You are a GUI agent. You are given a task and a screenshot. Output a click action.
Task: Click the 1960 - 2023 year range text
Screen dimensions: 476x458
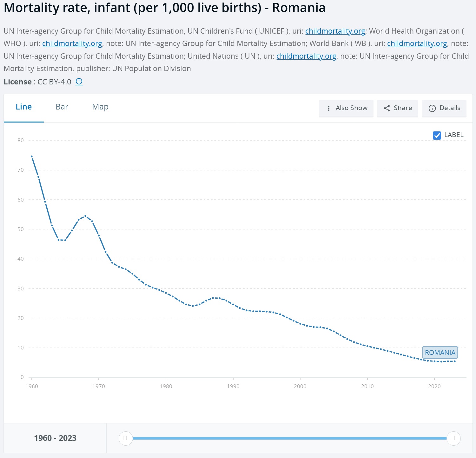click(55, 438)
